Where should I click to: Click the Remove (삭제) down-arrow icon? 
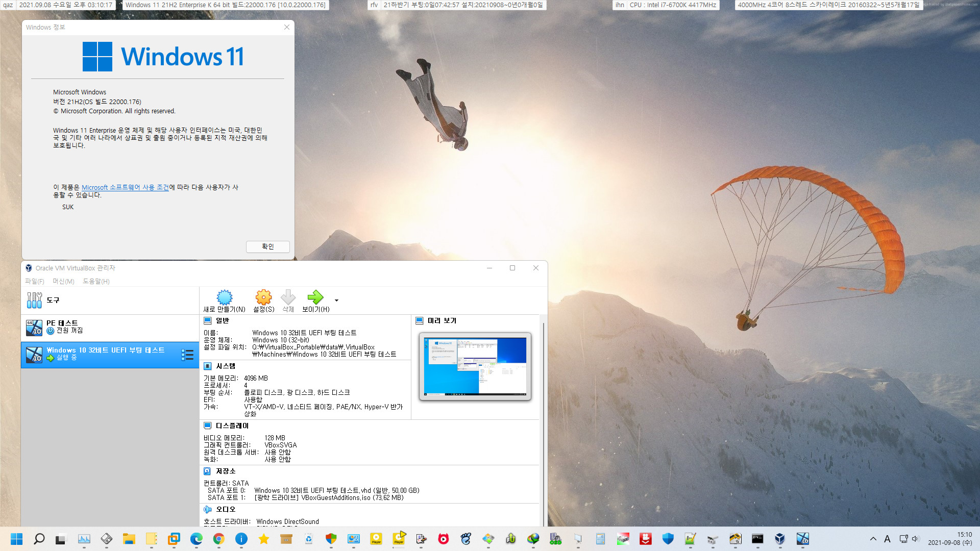(x=288, y=297)
